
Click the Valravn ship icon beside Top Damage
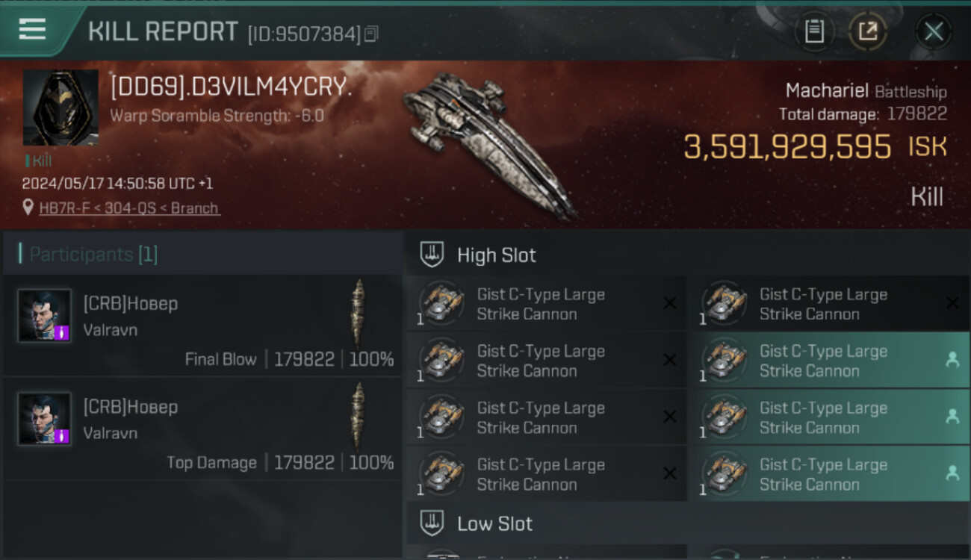(359, 415)
